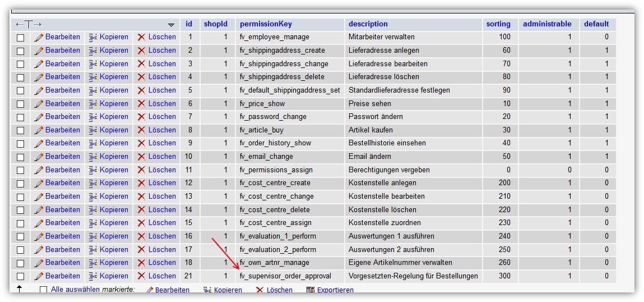Check the row checkbox for fv_employee_manage
The width and height of the screenshot is (644, 302).
point(21,38)
